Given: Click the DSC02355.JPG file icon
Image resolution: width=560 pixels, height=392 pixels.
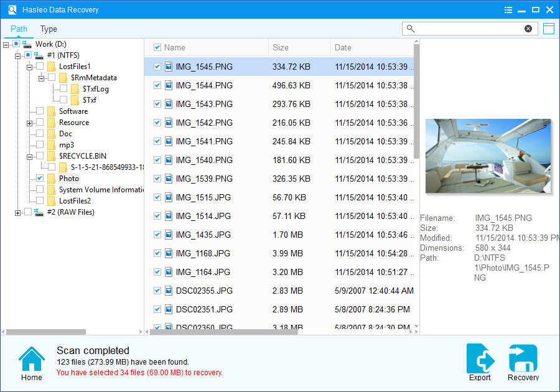Looking at the screenshot, I should 169,291.
